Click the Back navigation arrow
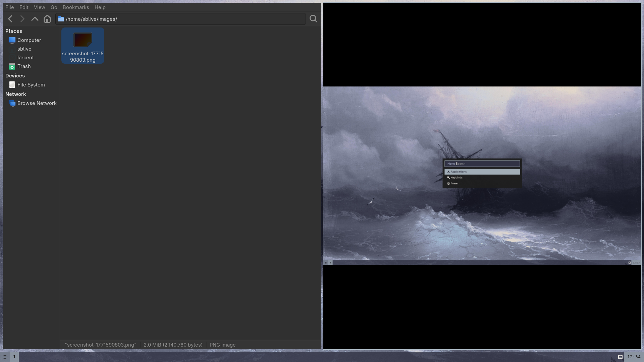Viewport: 644px width, 362px height. [x=10, y=19]
